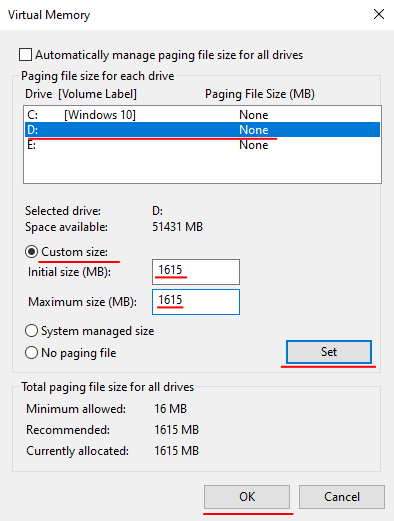The image size is (394, 521).
Task: Click the Space available 51431 MB value
Action: point(177,227)
